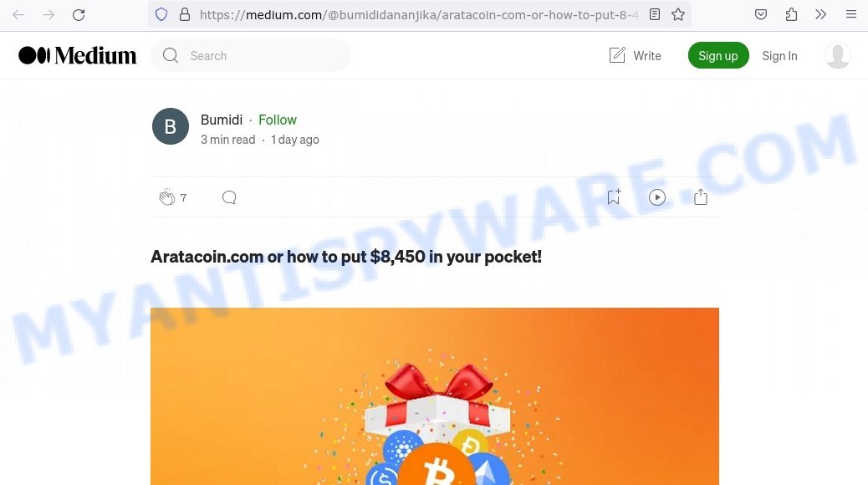Focus the Medium Search field
The image size is (868, 485).
(x=251, y=55)
